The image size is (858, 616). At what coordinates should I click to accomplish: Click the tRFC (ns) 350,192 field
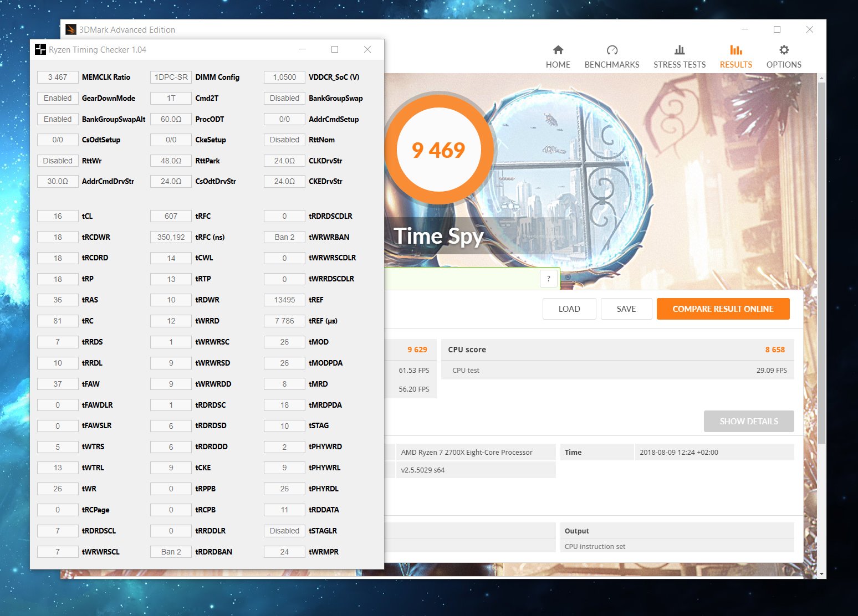click(x=171, y=237)
